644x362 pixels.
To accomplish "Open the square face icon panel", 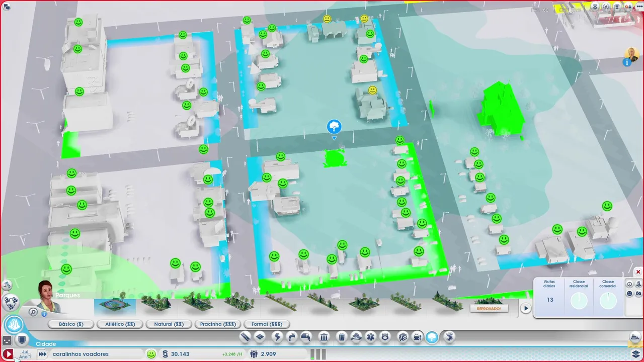I will coord(7,340).
